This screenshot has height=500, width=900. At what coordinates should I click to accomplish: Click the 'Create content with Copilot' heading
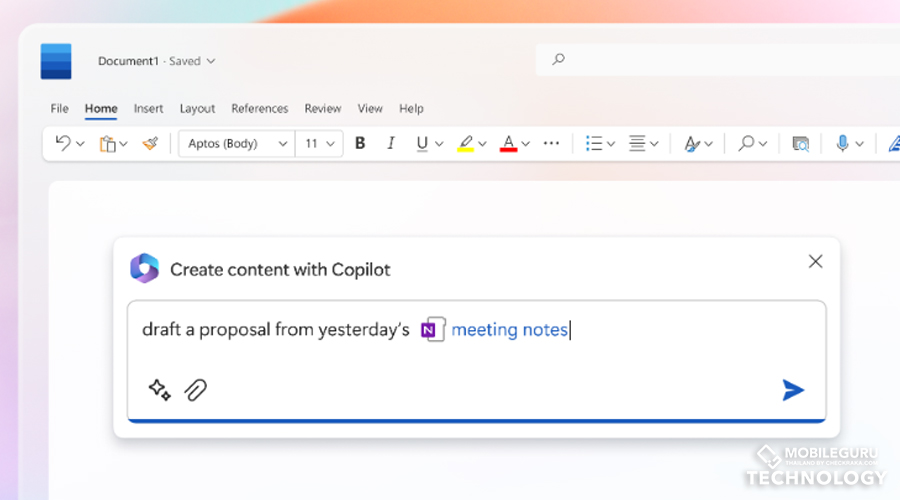pyautogui.click(x=280, y=269)
